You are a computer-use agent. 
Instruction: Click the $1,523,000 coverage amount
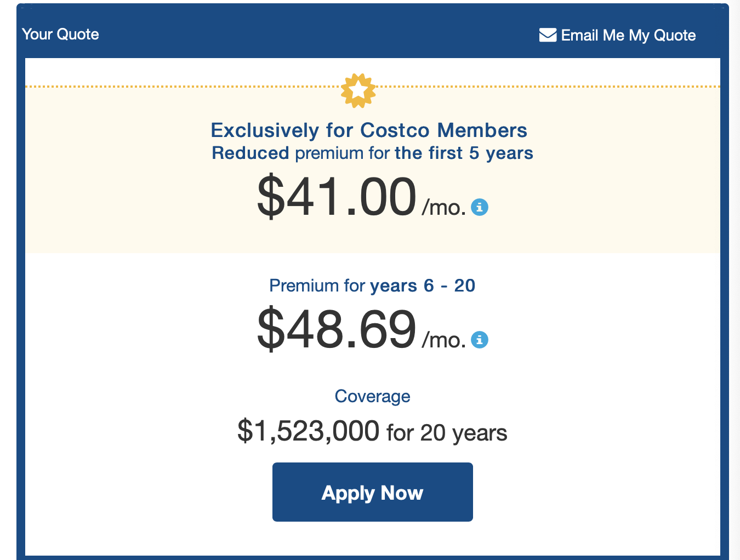click(308, 431)
